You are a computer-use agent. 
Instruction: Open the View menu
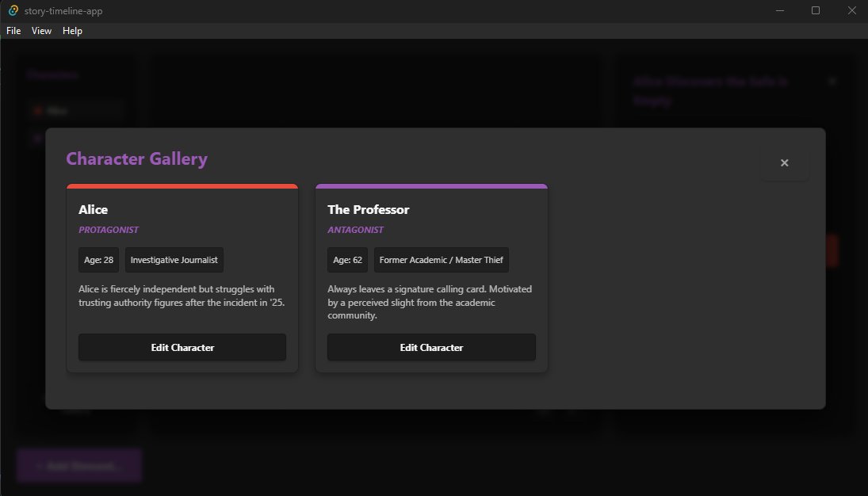pos(41,31)
